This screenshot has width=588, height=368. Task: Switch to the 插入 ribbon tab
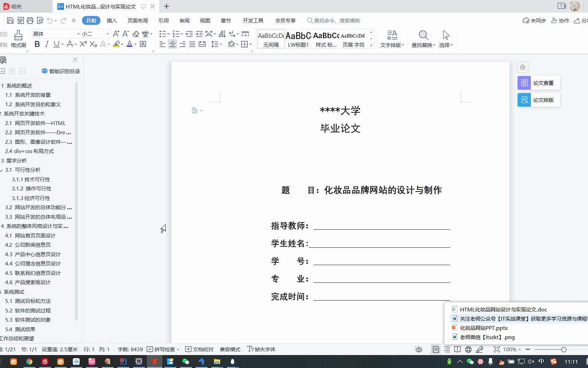112,20
